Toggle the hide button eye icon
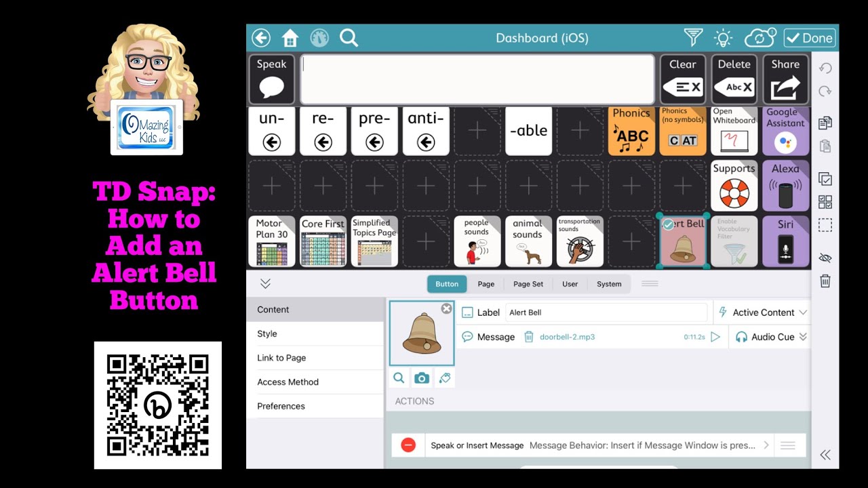868x488 pixels. point(825,258)
